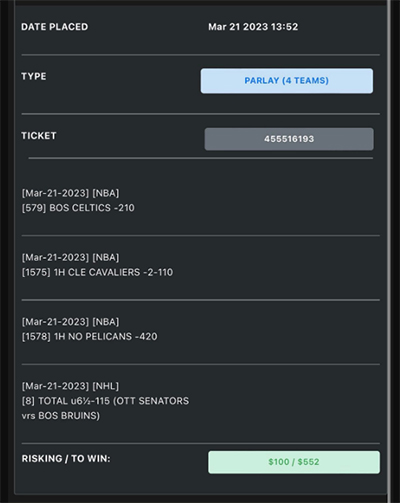
Task: Click the [Mar-21-2023] [NBA] line above Celtics
Action: [70, 193]
